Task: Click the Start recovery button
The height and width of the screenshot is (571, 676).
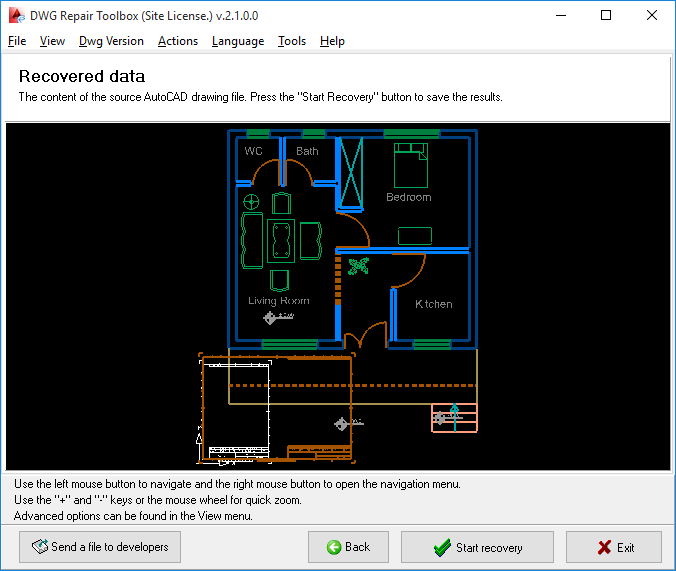Action: pos(477,547)
